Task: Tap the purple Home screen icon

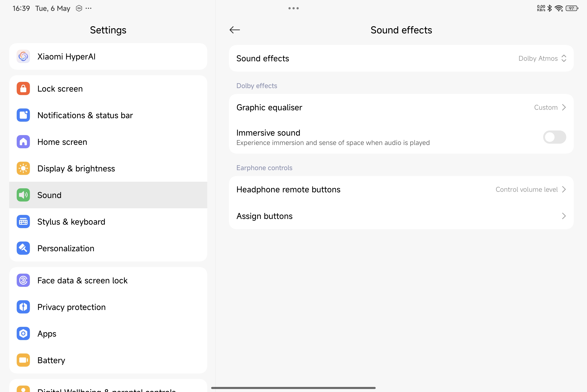Action: [x=23, y=142]
